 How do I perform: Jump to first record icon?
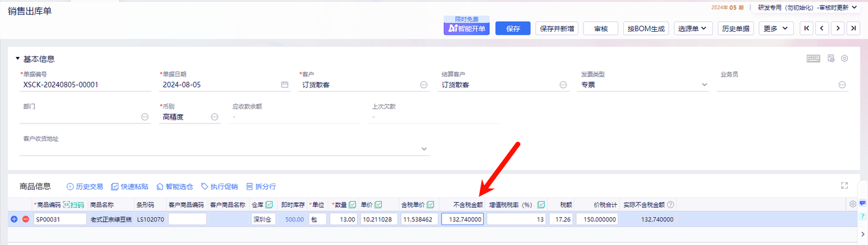(x=807, y=29)
